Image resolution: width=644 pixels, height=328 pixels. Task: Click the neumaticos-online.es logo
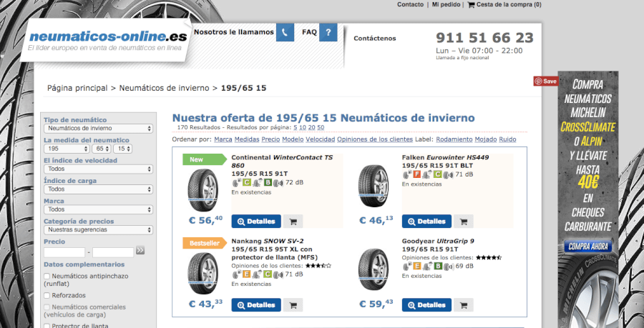(x=107, y=37)
